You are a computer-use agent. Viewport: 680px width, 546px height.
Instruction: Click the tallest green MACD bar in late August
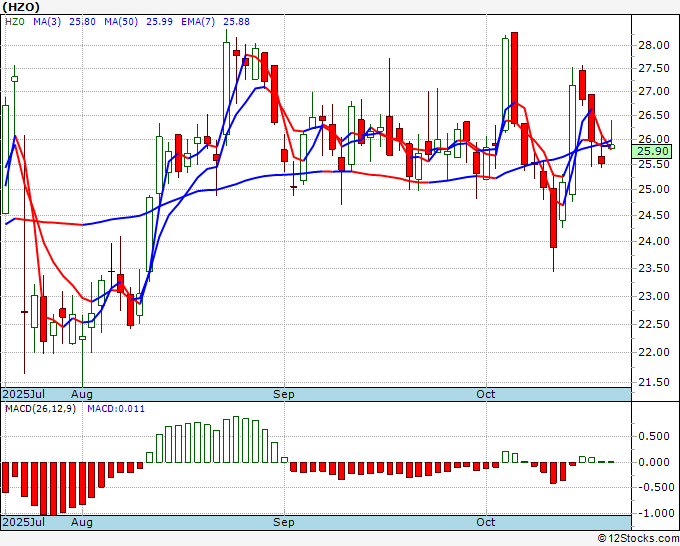tap(236, 440)
